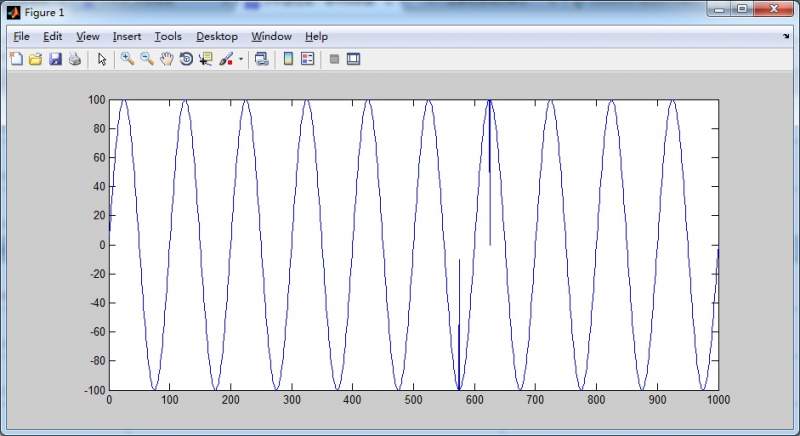Toggle the Edit Plot arrow tool
The width and height of the screenshot is (800, 436).
[x=101, y=59]
